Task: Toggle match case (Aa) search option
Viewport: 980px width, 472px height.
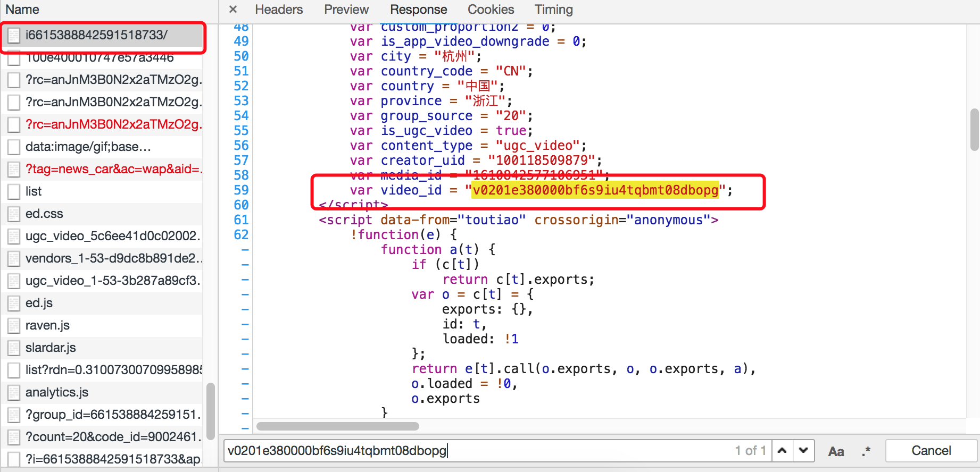Action: 836,451
